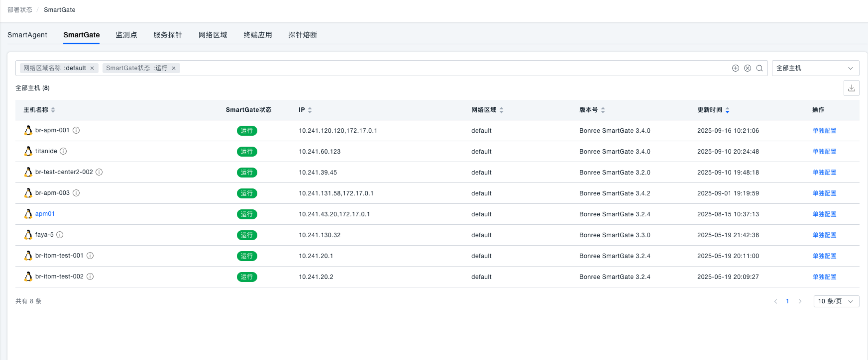Screen dimensions: 868x360
Task: Remove the 网络区域名称 default filter tag
Action: (92, 68)
